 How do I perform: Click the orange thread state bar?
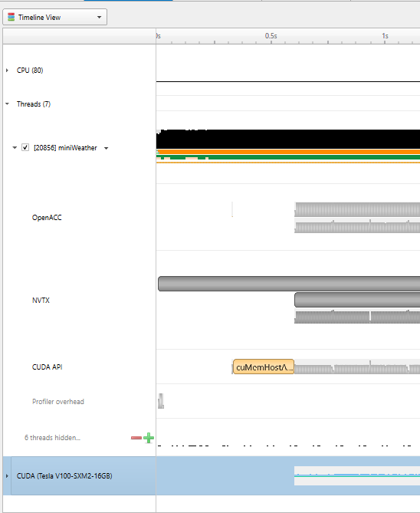click(x=288, y=152)
